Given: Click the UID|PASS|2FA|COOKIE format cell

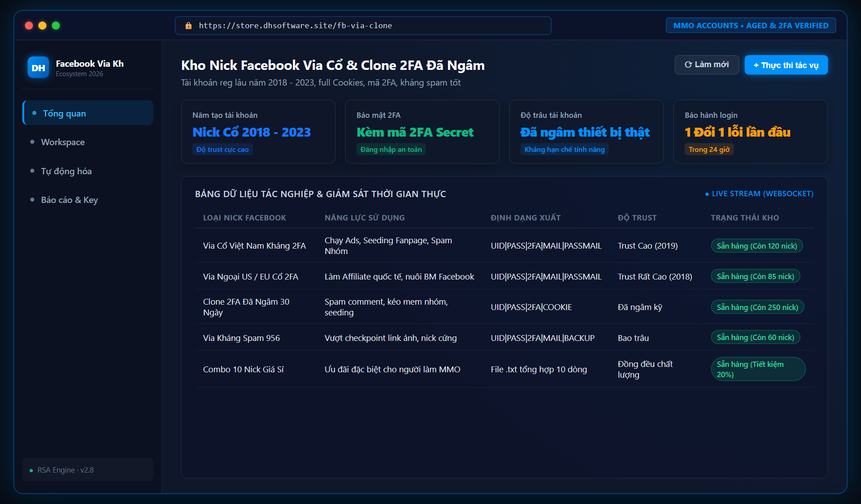Looking at the screenshot, I should coord(531,307).
